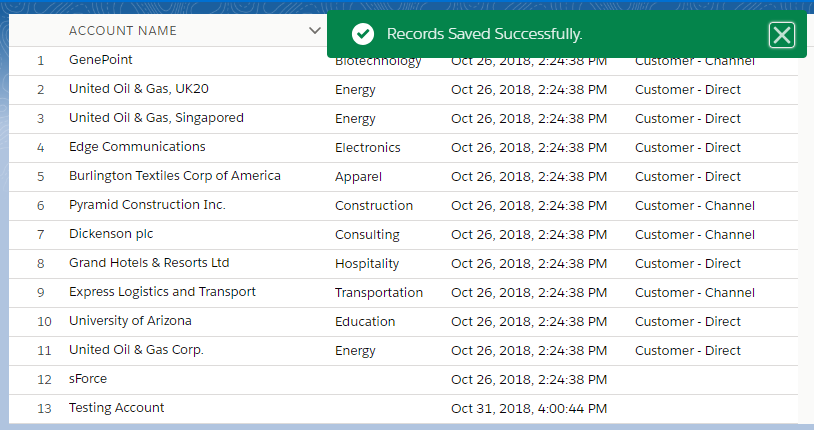This screenshot has width=814, height=430.
Task: Select row number 11 cell
Action: point(44,351)
